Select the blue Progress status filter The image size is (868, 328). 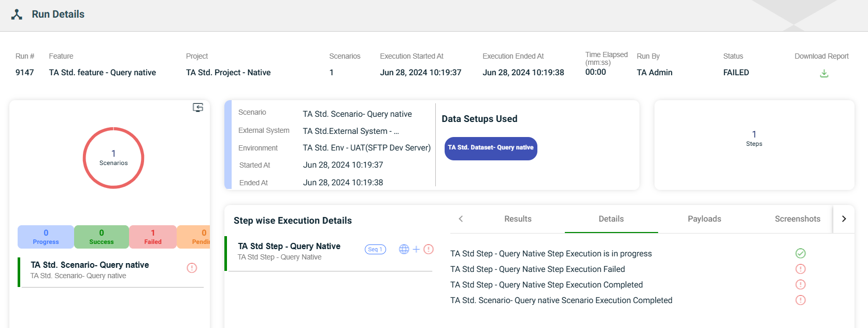[46, 237]
